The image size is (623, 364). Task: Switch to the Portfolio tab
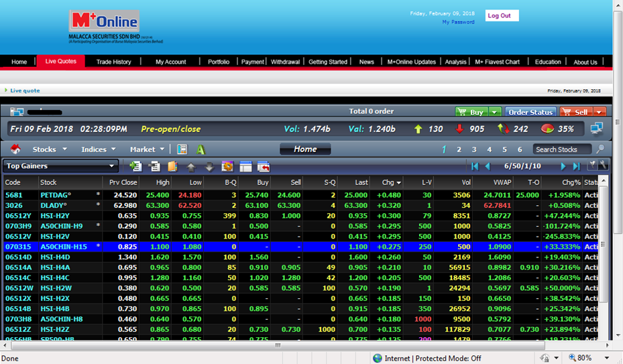[x=219, y=62]
